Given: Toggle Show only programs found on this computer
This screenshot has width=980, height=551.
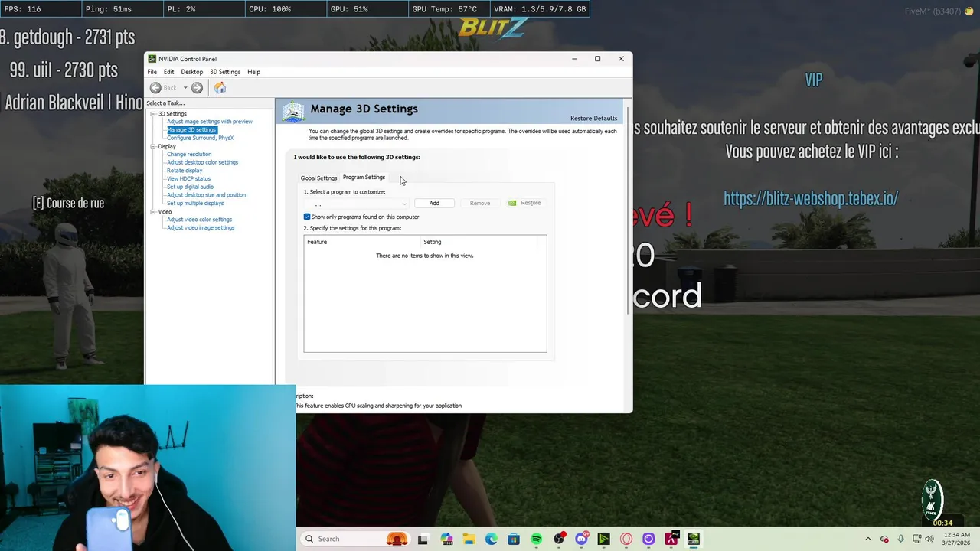Looking at the screenshot, I should 307,217.
